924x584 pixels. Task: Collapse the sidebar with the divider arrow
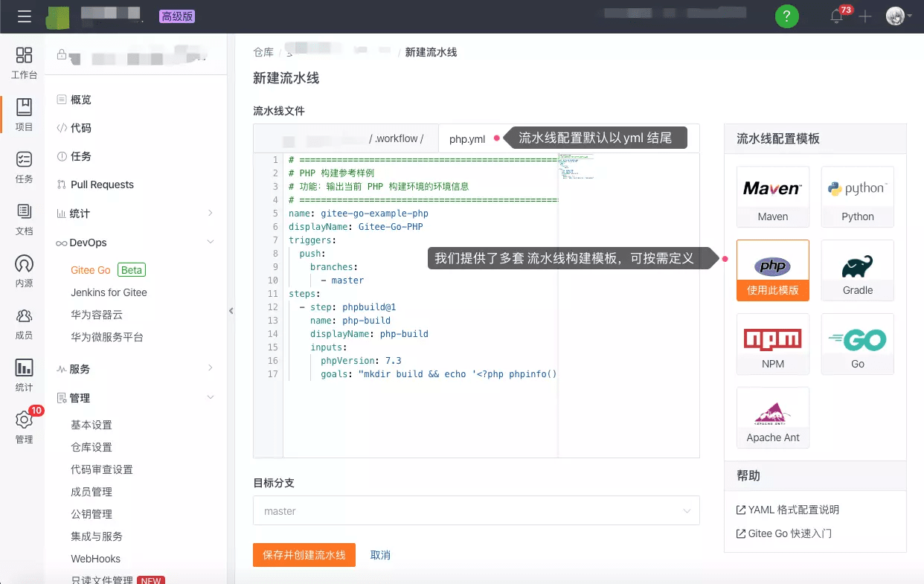click(x=231, y=310)
